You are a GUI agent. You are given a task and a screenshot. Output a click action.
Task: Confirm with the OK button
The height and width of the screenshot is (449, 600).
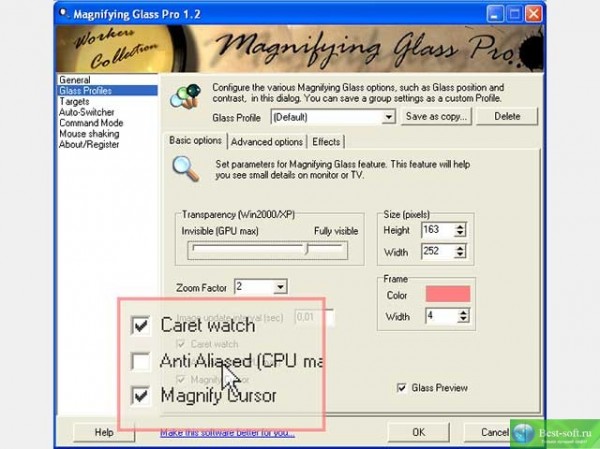(418, 432)
